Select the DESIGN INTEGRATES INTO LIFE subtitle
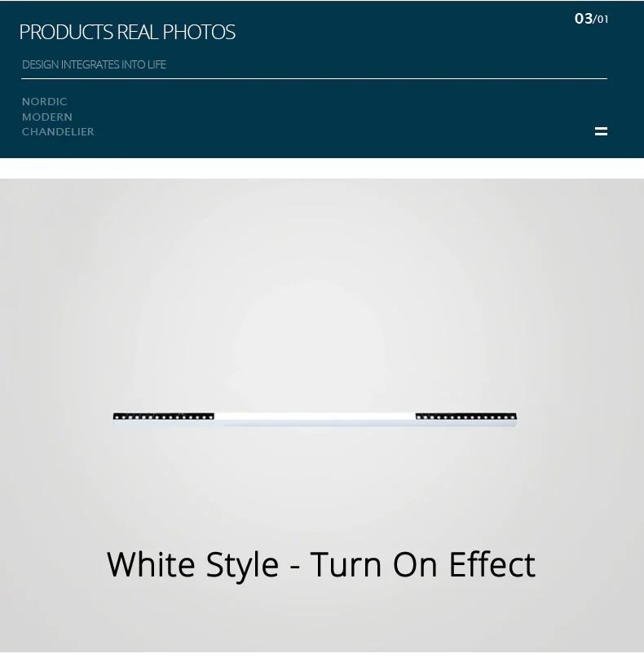The image size is (644, 667). [94, 64]
